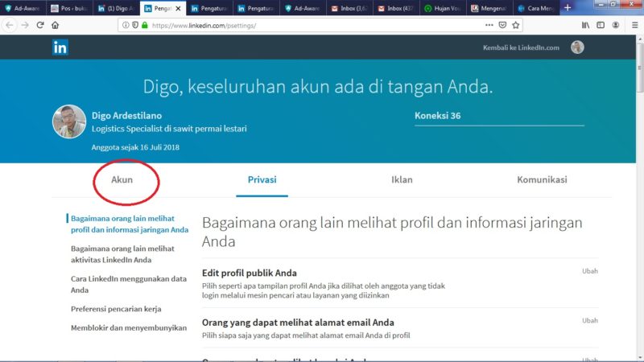The image size is (644, 362).
Task: Switch to the Hujan Vou browser tab
Action: pos(443,8)
